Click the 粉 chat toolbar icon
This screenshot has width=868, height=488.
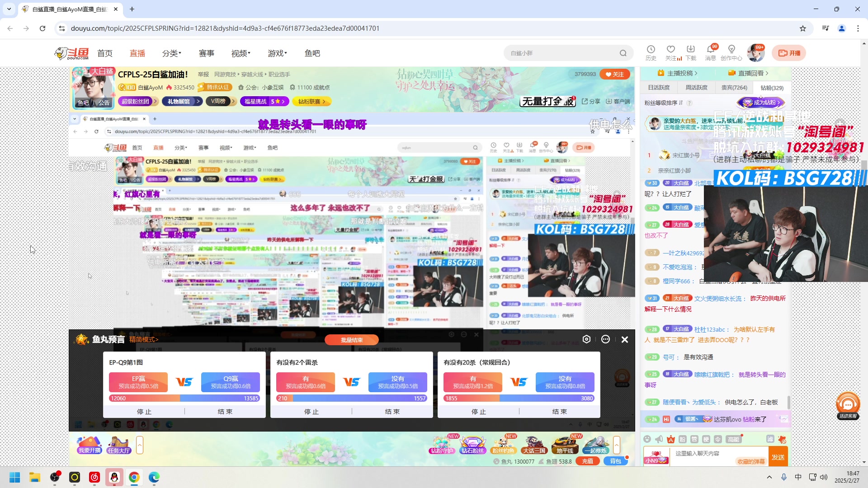pos(683,439)
